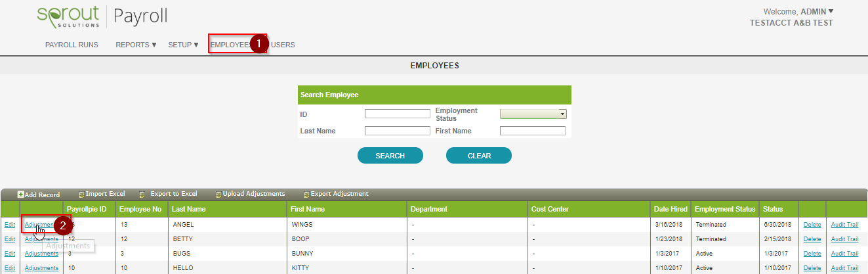Click Edit for BETTY BOOP row
Image resolution: width=868 pixels, height=274 pixels.
[x=9, y=239]
